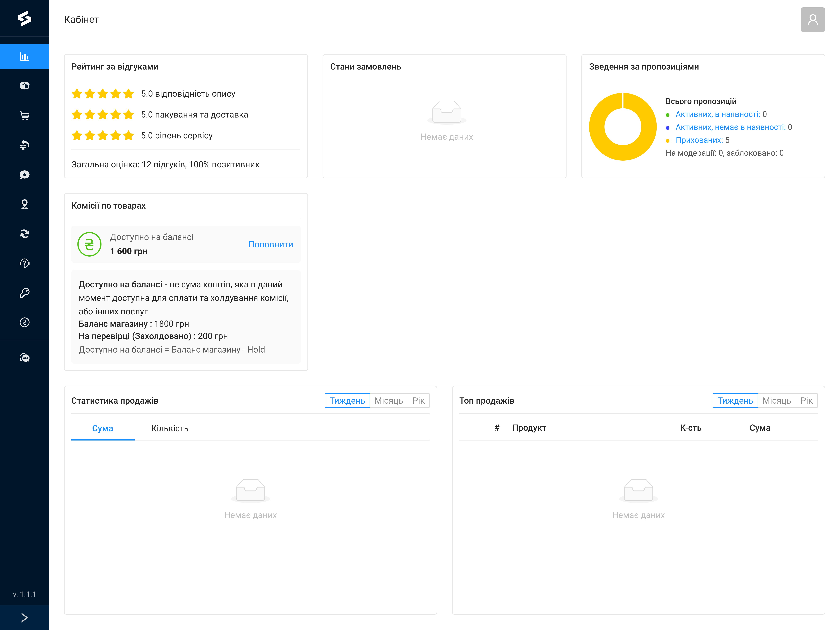Screen dimensions: 840x630
Task: Select Рік in Статистика продажів
Action: point(418,401)
